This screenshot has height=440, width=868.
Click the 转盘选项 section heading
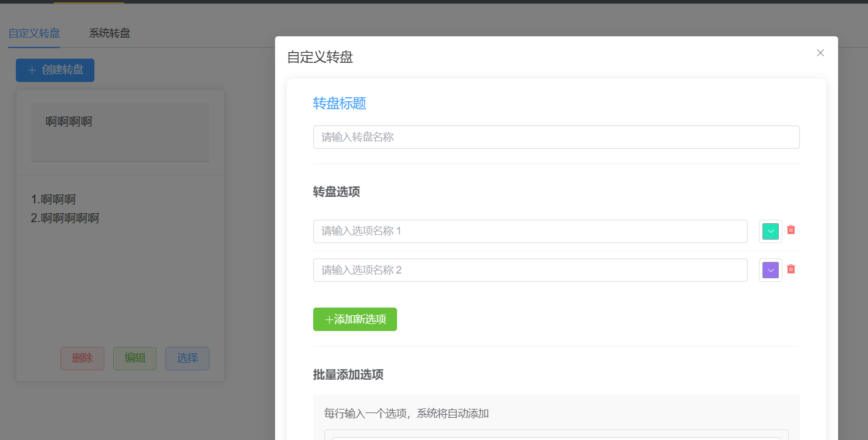(x=337, y=192)
